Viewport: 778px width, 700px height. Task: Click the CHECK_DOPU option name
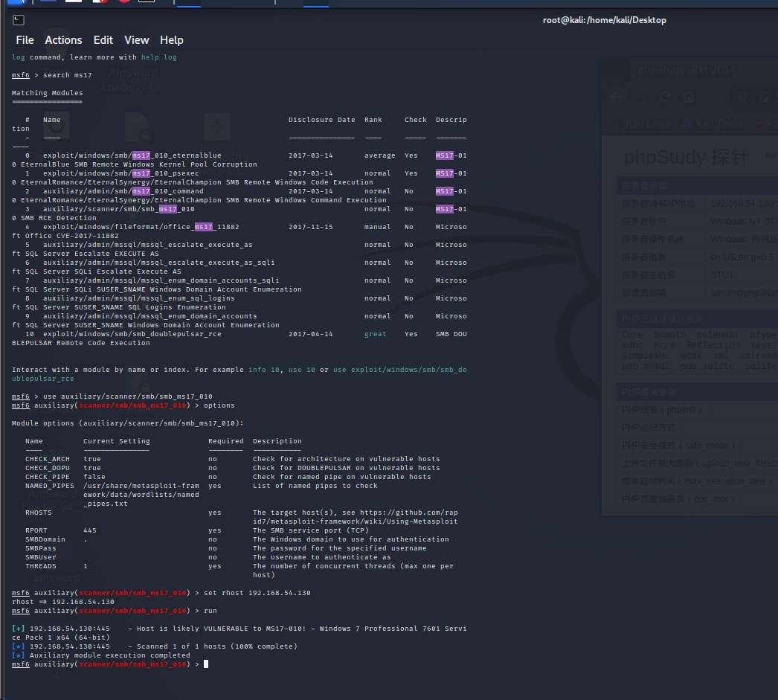(48, 468)
